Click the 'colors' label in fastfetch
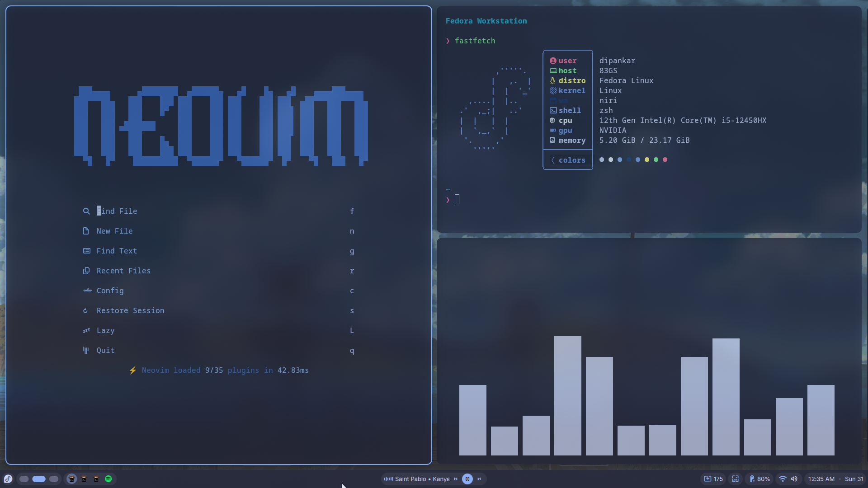Screen dimensions: 868x488 point(572,160)
